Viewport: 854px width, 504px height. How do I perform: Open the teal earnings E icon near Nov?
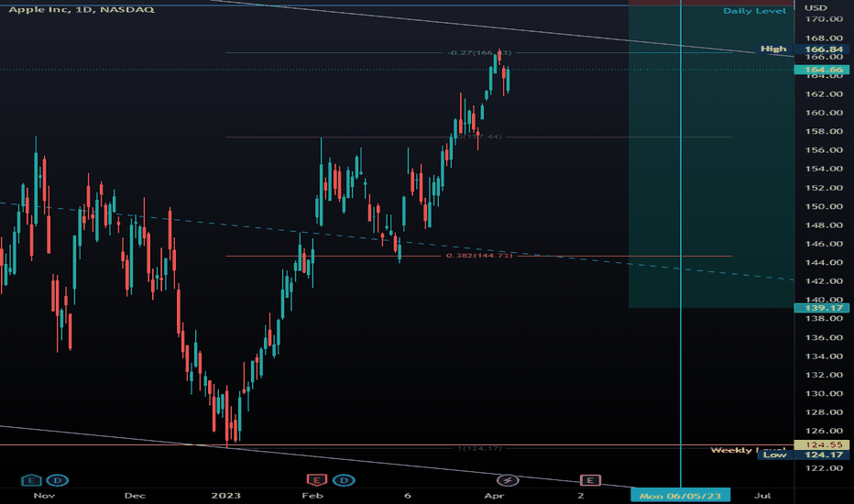(x=31, y=480)
